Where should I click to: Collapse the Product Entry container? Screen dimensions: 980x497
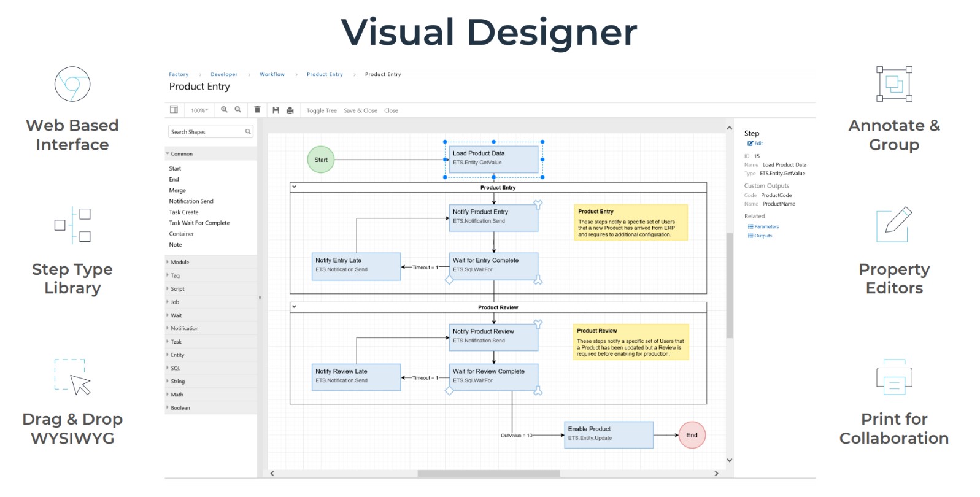pos(295,187)
